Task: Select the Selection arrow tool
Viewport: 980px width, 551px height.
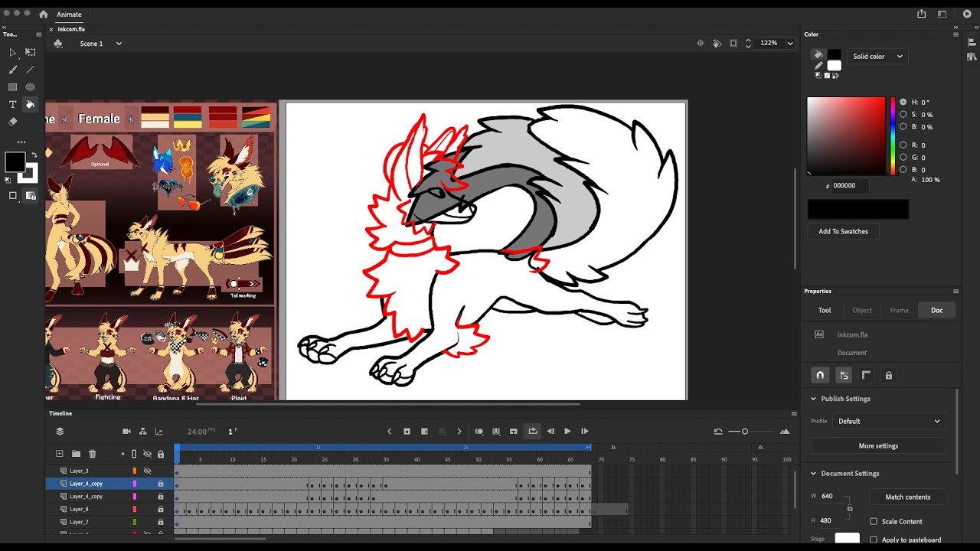Action: point(12,52)
